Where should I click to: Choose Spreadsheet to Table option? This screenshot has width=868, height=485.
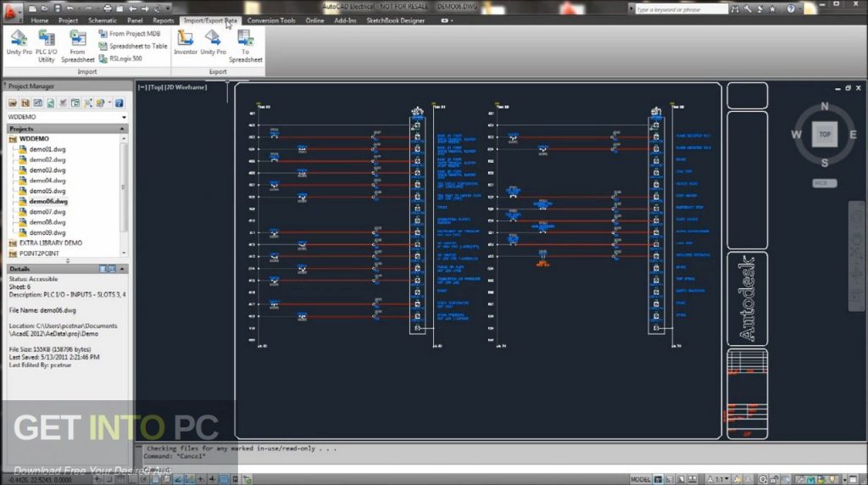[x=133, y=46]
